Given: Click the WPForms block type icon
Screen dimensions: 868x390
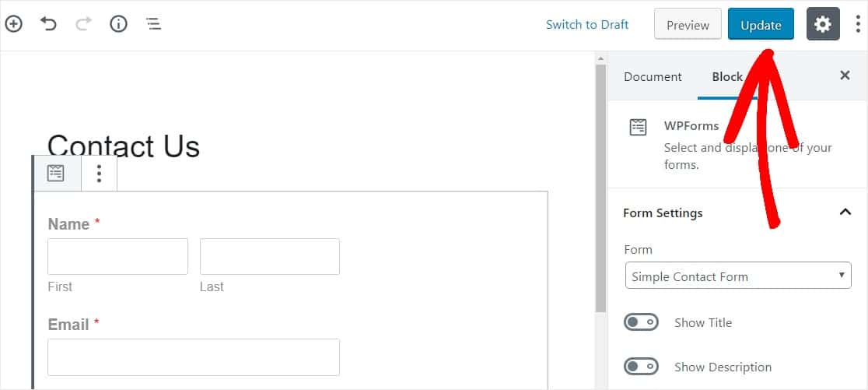Looking at the screenshot, I should (57, 173).
